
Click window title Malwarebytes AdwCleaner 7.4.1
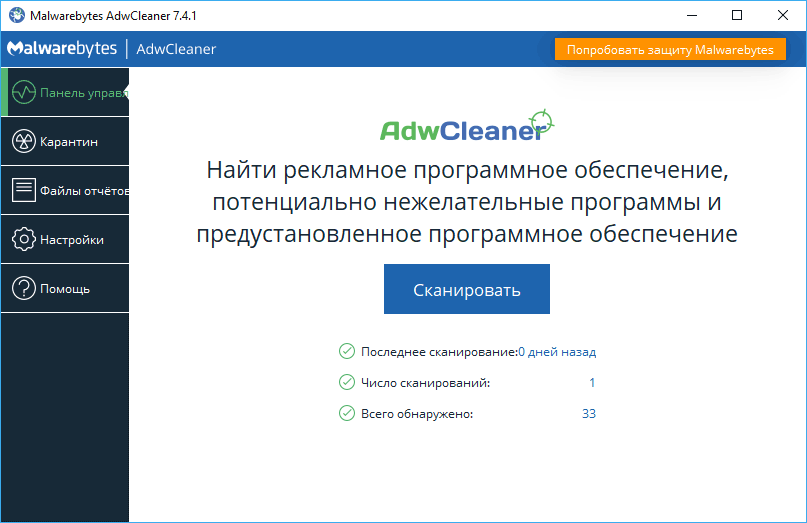(113, 15)
